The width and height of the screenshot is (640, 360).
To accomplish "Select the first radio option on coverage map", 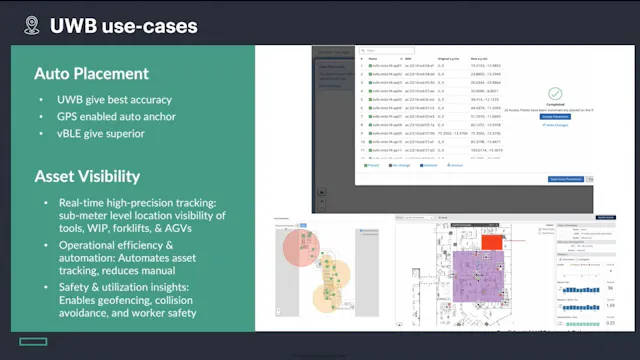I will 361,231.
